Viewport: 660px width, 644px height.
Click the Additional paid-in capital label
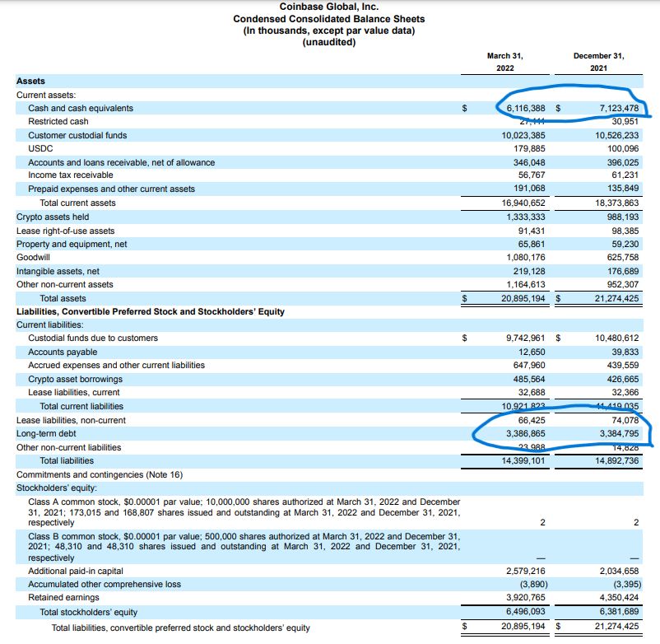pyautogui.click(x=76, y=572)
